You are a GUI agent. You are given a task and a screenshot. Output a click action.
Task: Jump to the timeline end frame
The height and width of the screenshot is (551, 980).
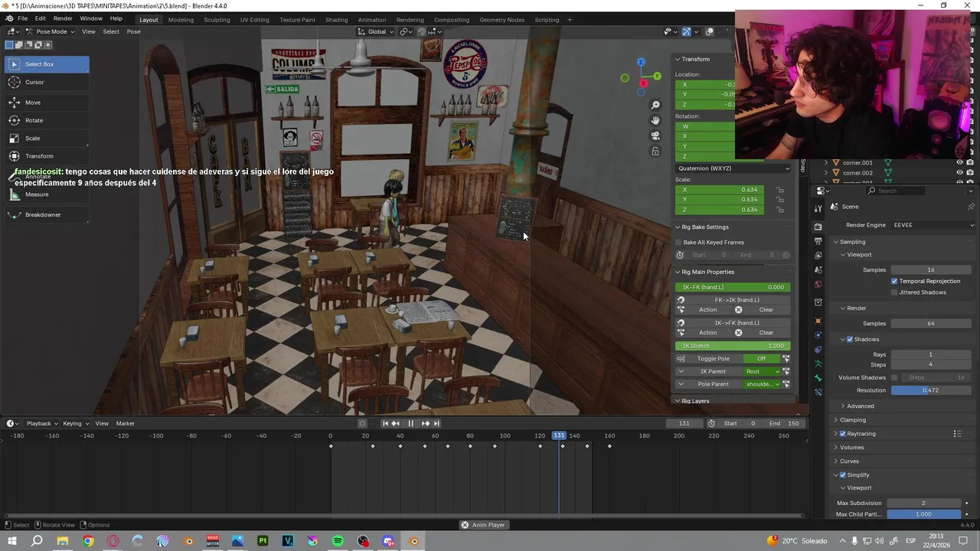(436, 423)
